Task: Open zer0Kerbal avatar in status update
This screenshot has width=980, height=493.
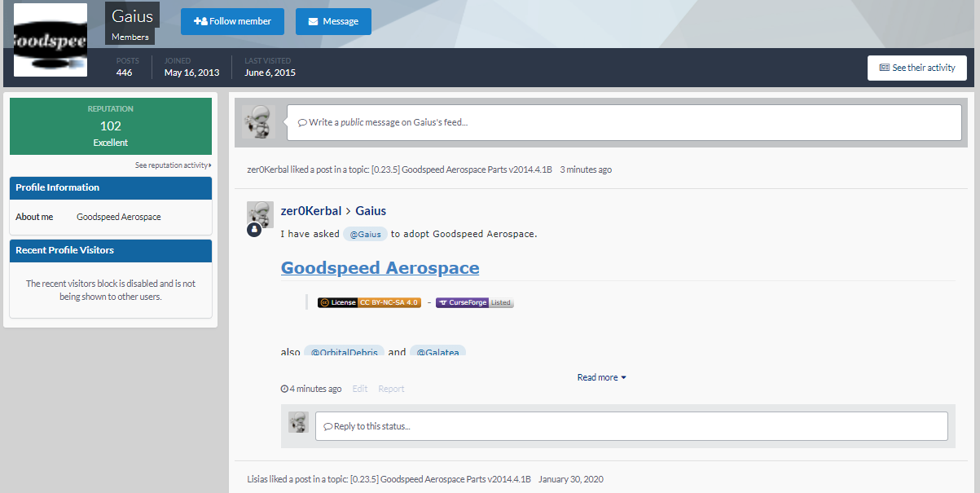Action: pos(260,214)
